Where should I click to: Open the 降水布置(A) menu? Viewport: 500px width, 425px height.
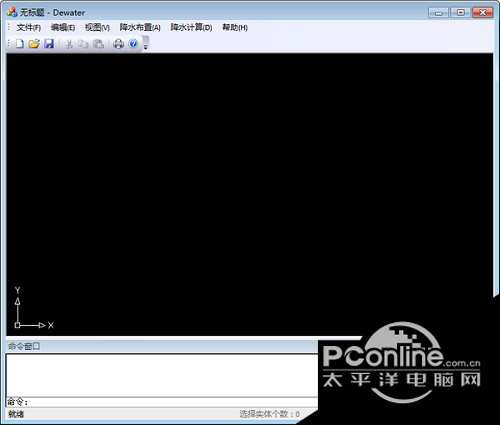click(x=140, y=28)
